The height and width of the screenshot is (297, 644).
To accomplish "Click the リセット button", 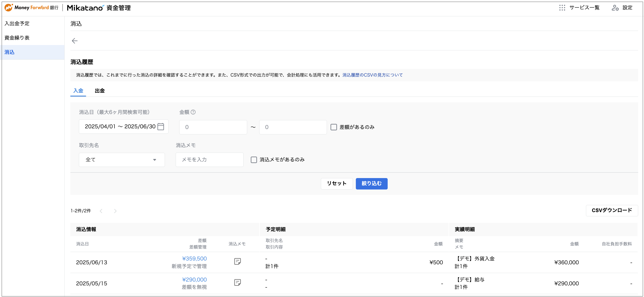I will 337,184.
